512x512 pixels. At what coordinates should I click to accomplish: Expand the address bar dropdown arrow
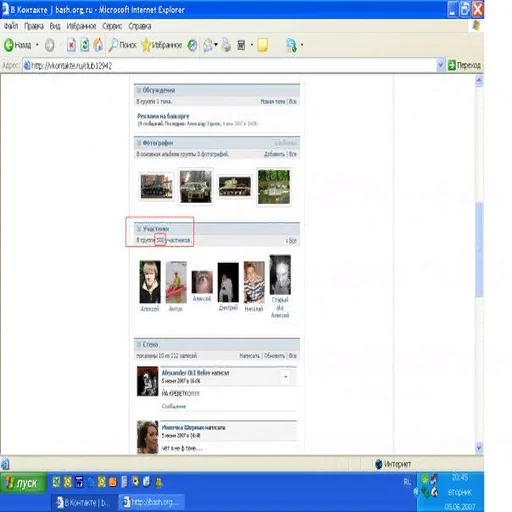pos(440,65)
